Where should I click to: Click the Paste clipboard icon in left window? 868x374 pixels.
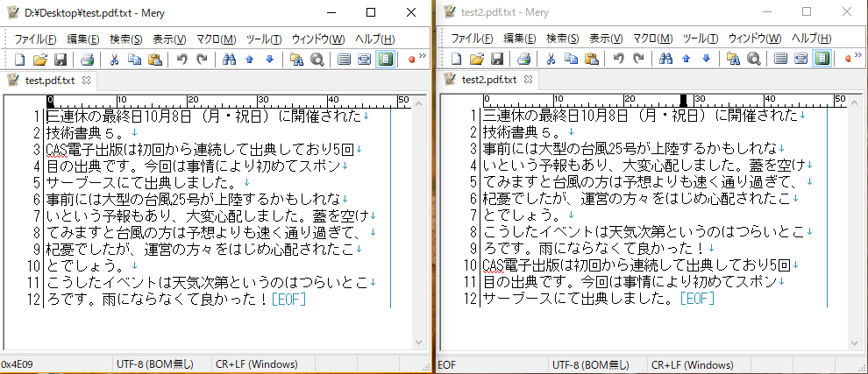(x=155, y=60)
